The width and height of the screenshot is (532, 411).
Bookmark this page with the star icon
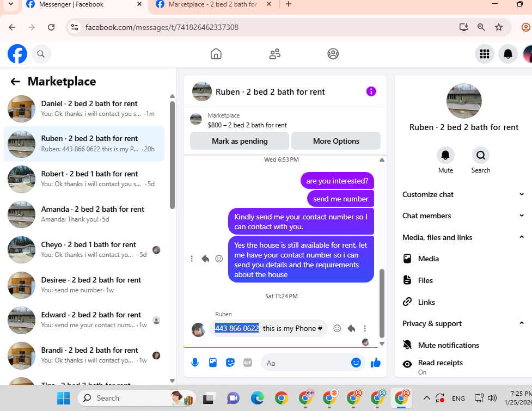(x=498, y=27)
